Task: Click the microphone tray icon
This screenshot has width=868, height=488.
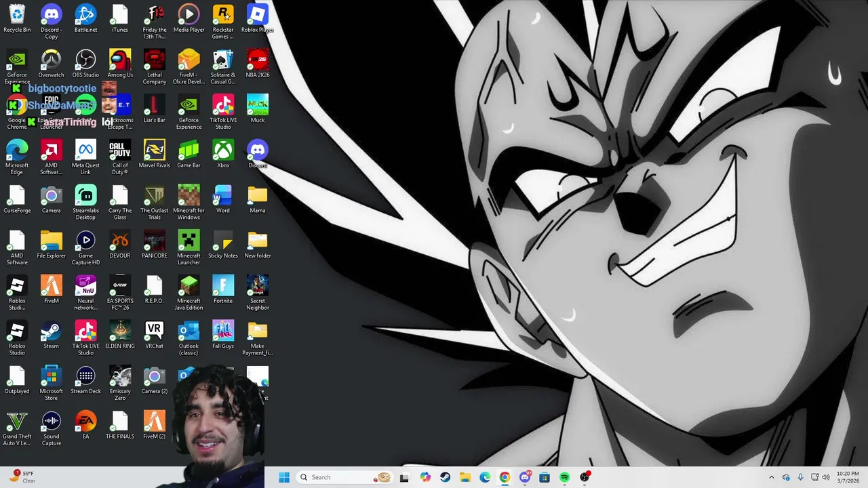Action: pyautogui.click(x=801, y=477)
